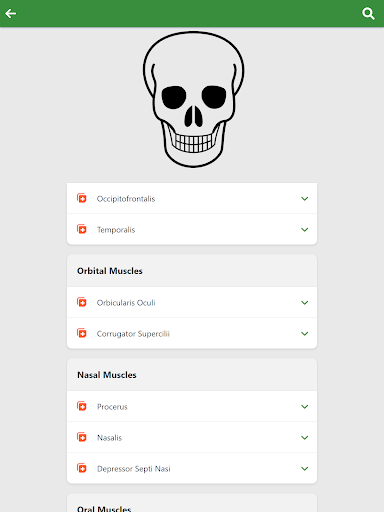Image resolution: width=384 pixels, height=512 pixels.
Task: Expand the Nasalis chevron
Action: (305, 438)
